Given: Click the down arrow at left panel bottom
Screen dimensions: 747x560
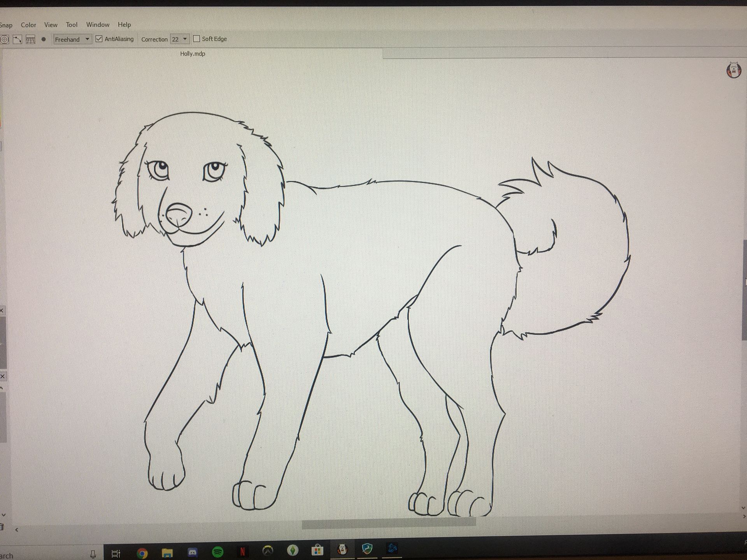Looking at the screenshot, I should 4,514.
